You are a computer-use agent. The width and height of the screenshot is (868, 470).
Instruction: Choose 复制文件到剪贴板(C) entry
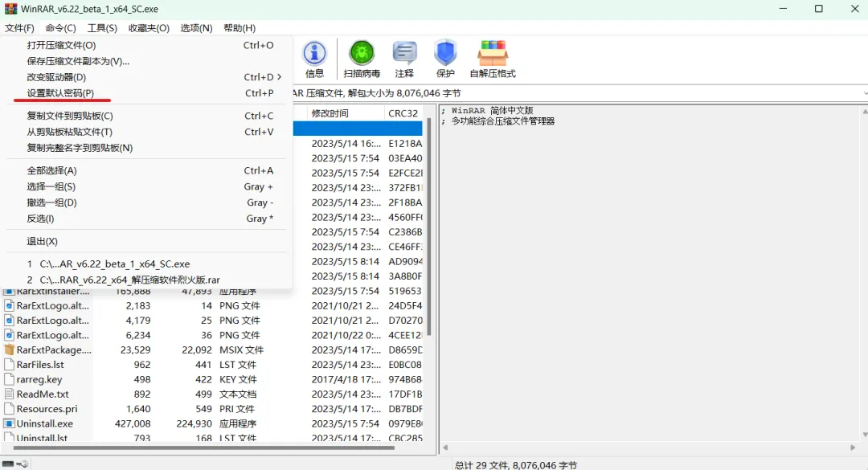click(146, 116)
